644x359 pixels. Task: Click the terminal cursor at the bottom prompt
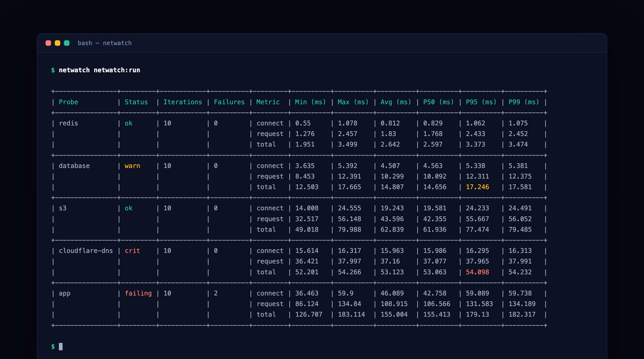click(61, 347)
